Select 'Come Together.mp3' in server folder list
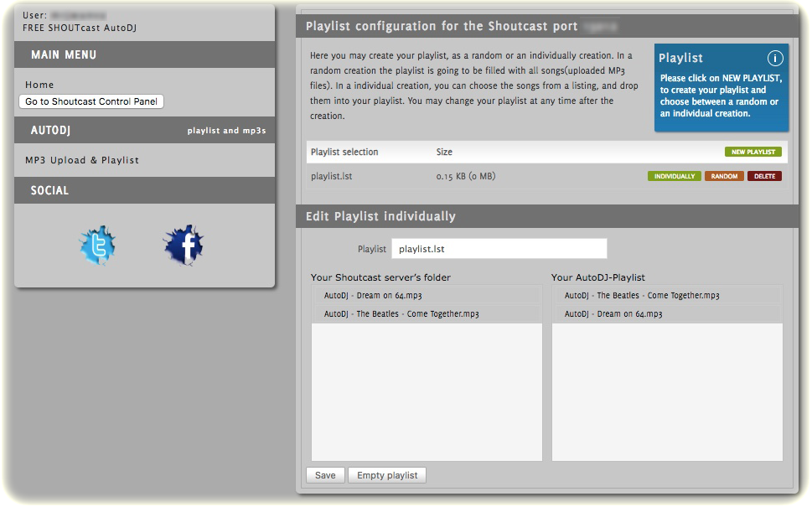812x507 pixels. 427,313
